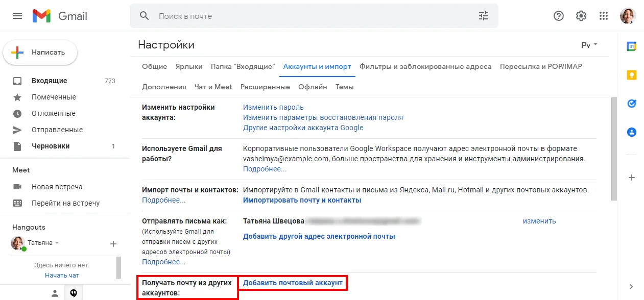
Task: Open the Settings gear icon
Action: tap(581, 16)
